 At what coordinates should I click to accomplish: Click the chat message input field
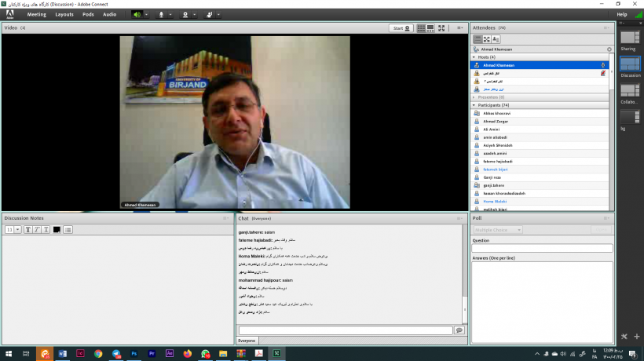click(346, 330)
